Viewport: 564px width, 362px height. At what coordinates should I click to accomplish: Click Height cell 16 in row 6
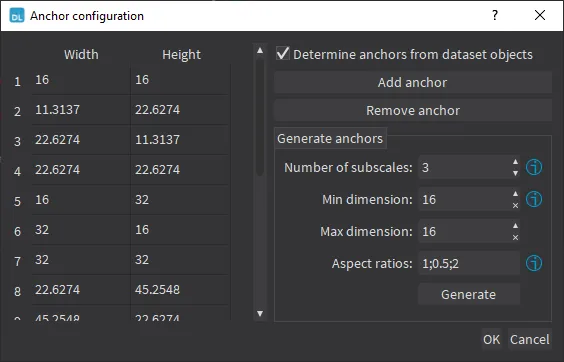[x=180, y=230]
